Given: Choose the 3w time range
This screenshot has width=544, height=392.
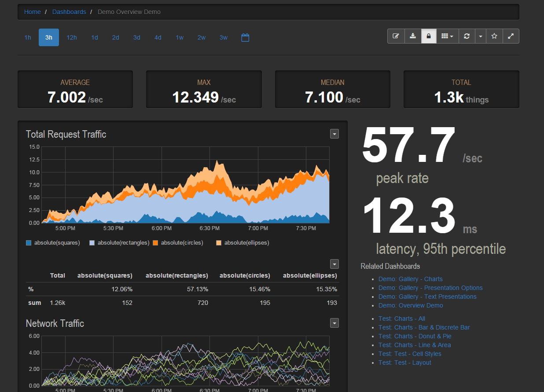Looking at the screenshot, I should [224, 37].
